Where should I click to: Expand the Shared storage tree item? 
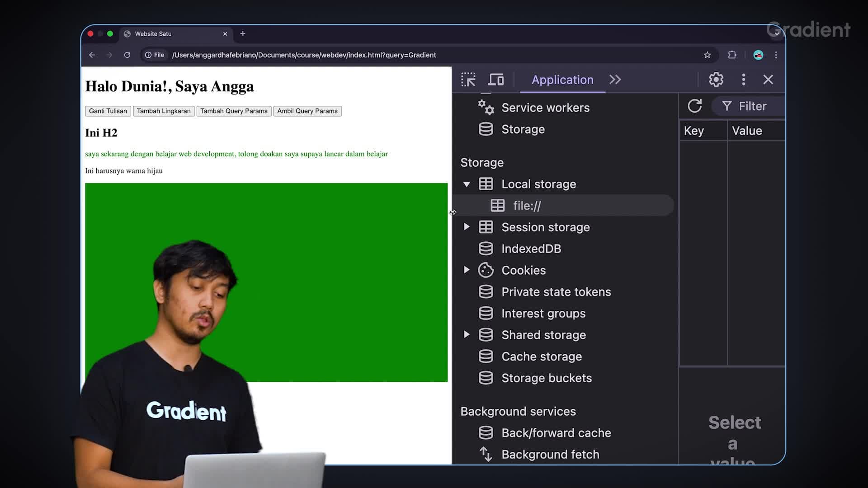tap(467, 334)
